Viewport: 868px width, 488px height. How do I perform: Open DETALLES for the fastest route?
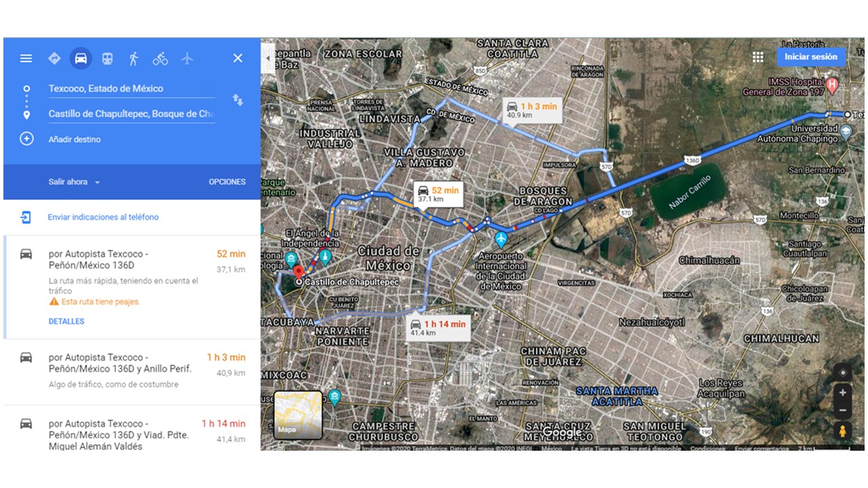[66, 321]
